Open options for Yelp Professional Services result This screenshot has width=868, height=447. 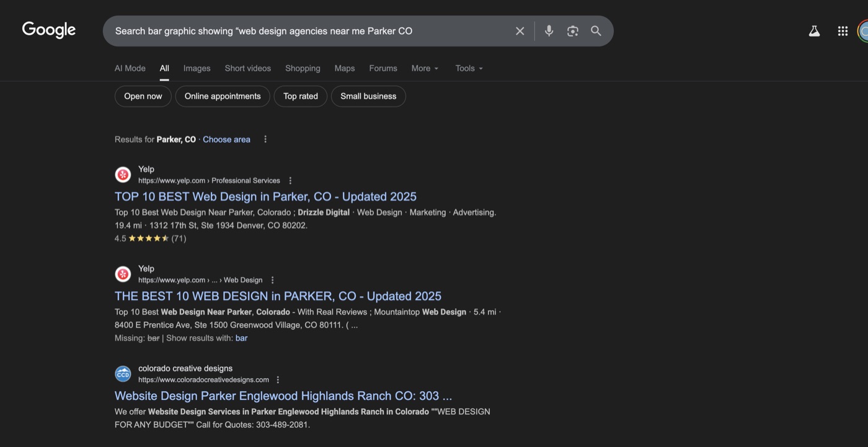(290, 181)
